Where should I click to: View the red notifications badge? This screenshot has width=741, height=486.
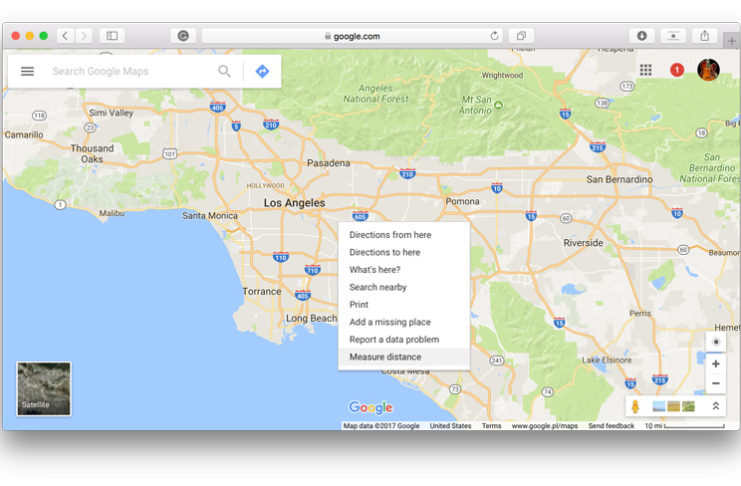click(x=677, y=70)
